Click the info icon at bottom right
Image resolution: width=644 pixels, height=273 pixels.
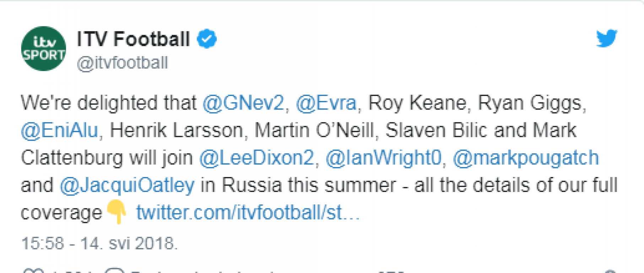pos(610,272)
